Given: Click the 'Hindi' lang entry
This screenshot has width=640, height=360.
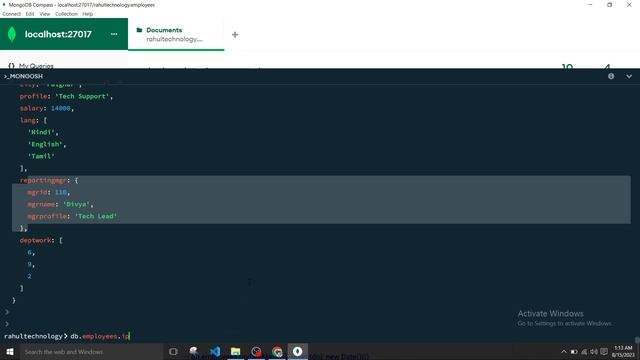Looking at the screenshot, I should coord(41,132).
